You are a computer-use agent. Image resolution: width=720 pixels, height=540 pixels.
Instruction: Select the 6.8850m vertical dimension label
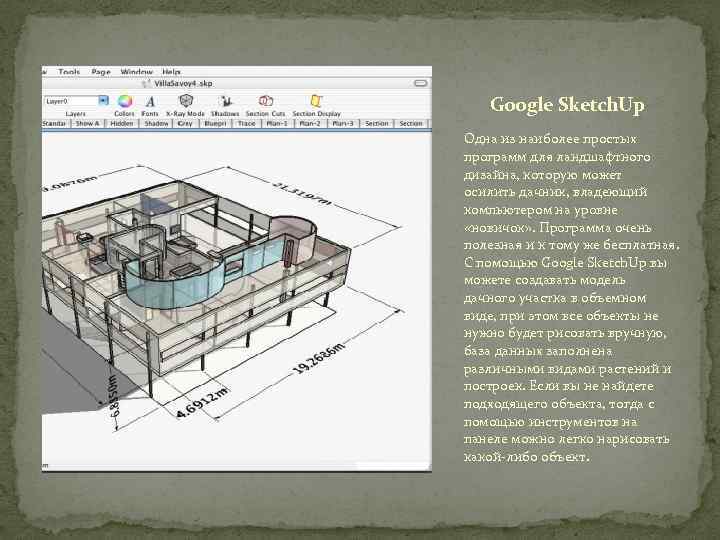(x=112, y=396)
